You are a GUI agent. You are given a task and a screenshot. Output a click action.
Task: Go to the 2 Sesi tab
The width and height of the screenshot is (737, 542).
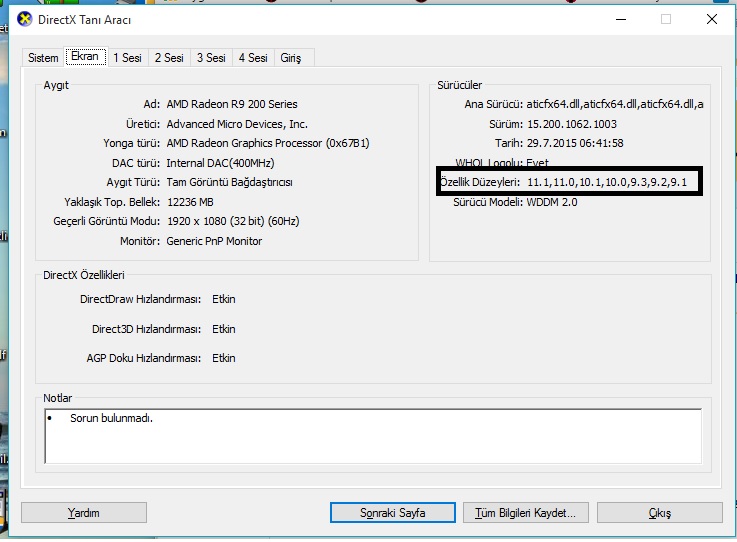pos(169,58)
